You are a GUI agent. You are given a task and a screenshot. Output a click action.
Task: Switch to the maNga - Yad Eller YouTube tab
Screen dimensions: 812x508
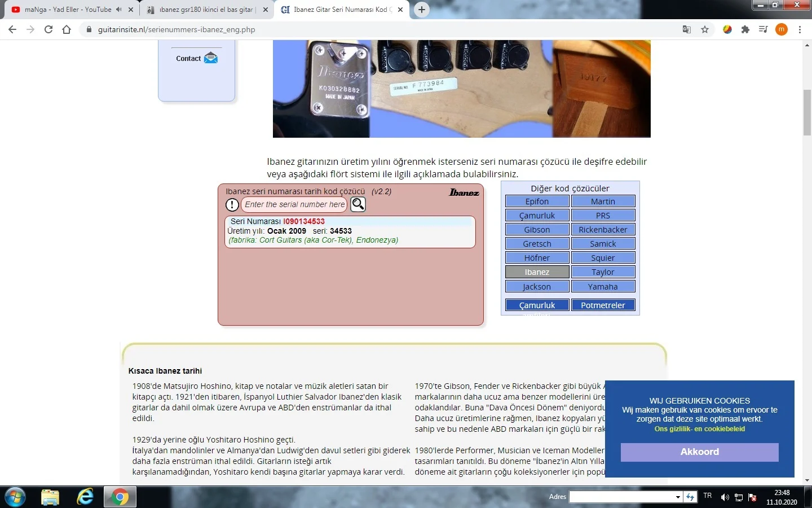(68, 10)
